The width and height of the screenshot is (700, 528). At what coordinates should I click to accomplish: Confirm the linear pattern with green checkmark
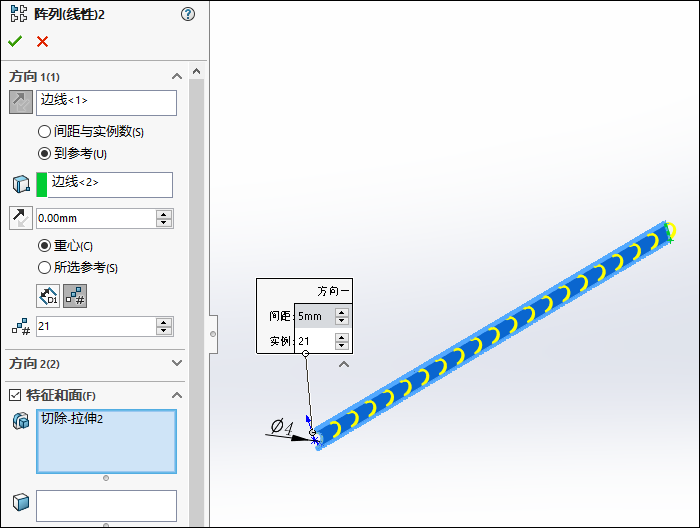point(15,42)
